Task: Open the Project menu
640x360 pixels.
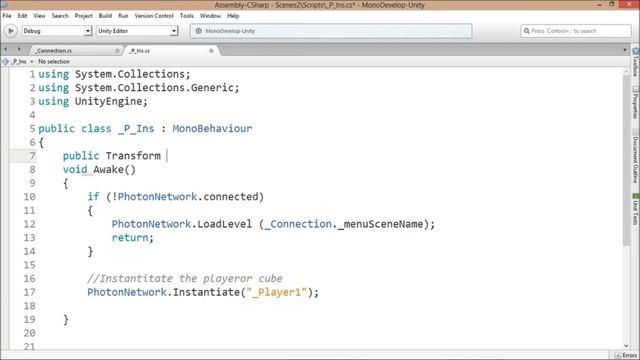Action: 83,16
